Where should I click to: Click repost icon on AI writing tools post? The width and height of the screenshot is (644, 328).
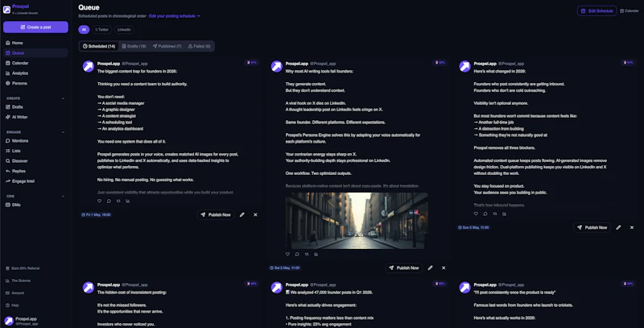pos(307,254)
